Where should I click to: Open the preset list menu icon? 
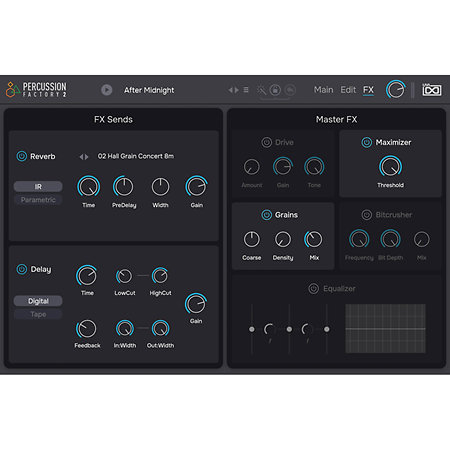tap(246, 90)
